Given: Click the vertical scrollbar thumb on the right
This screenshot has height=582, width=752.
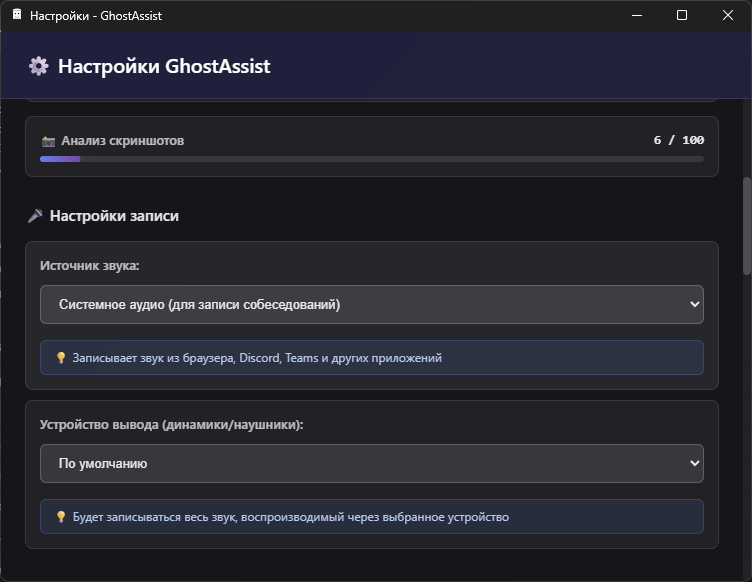Looking at the screenshot, I should point(746,225).
